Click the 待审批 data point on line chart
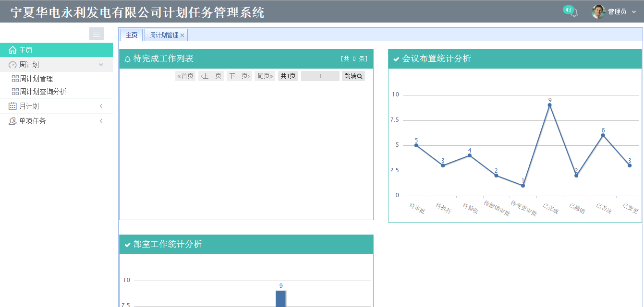 pyautogui.click(x=416, y=145)
